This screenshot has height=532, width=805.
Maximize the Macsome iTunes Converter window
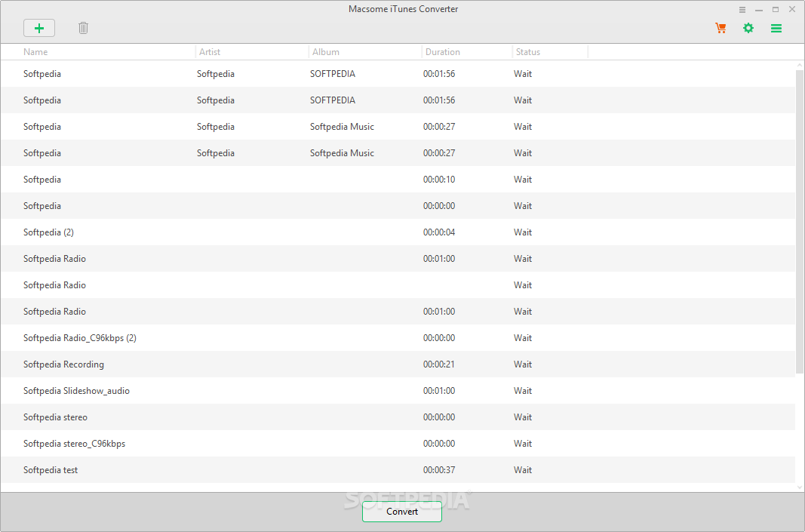coord(776,10)
